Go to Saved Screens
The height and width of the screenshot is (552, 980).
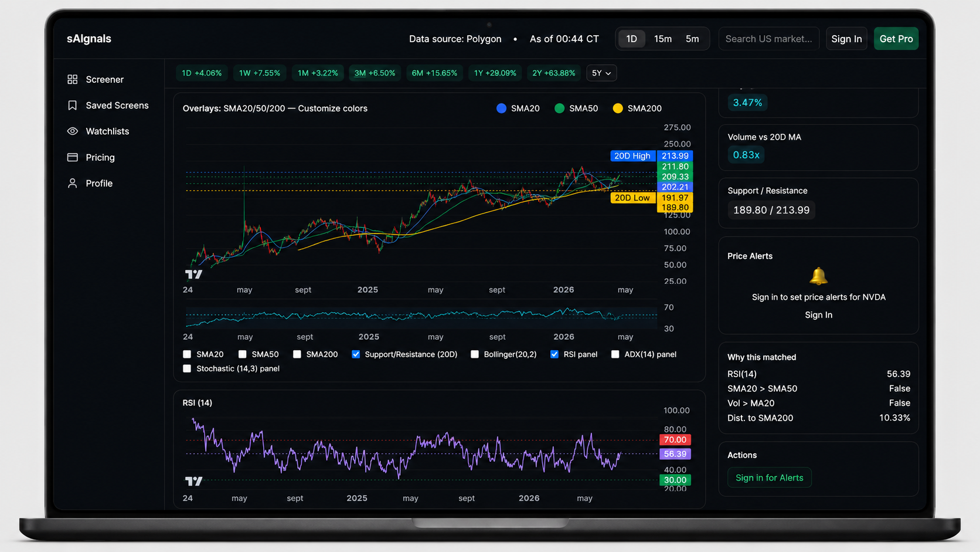(x=117, y=106)
